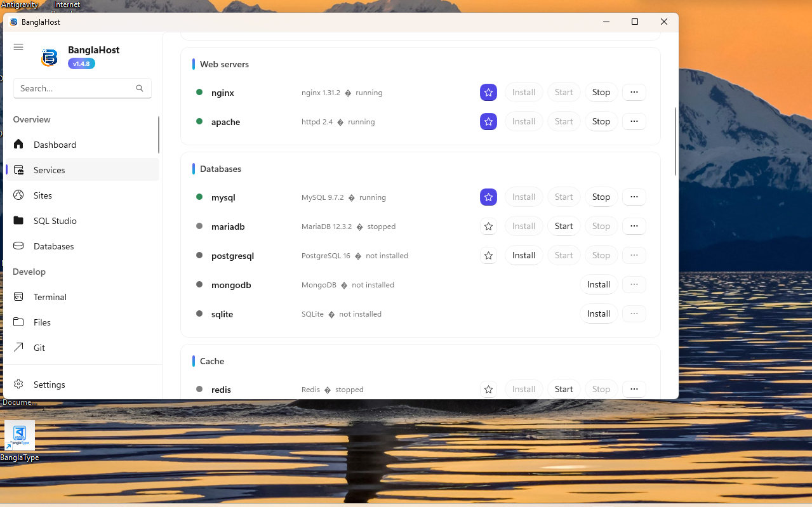
Task: Click the nginx service name
Action: click(x=223, y=93)
